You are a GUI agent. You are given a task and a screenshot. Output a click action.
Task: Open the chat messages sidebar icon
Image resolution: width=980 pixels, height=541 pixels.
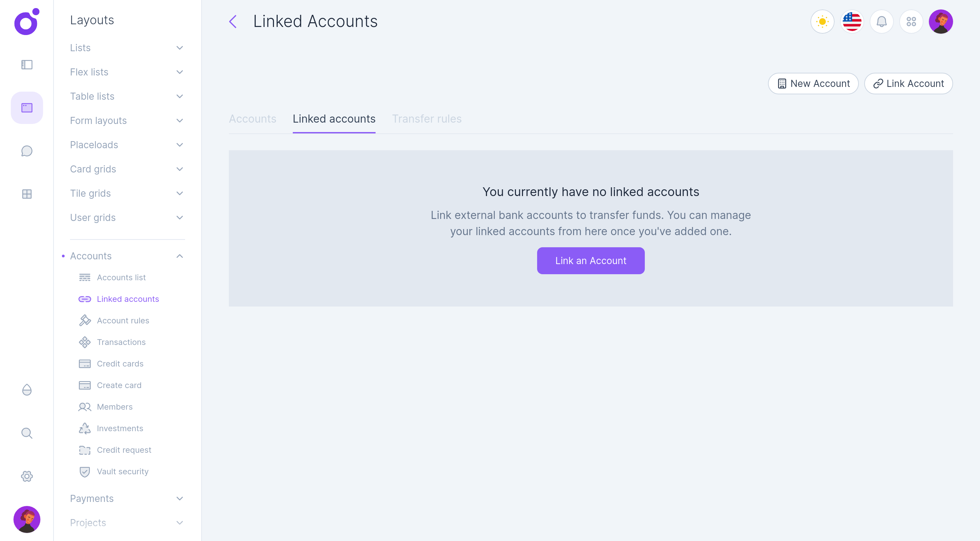point(27,151)
